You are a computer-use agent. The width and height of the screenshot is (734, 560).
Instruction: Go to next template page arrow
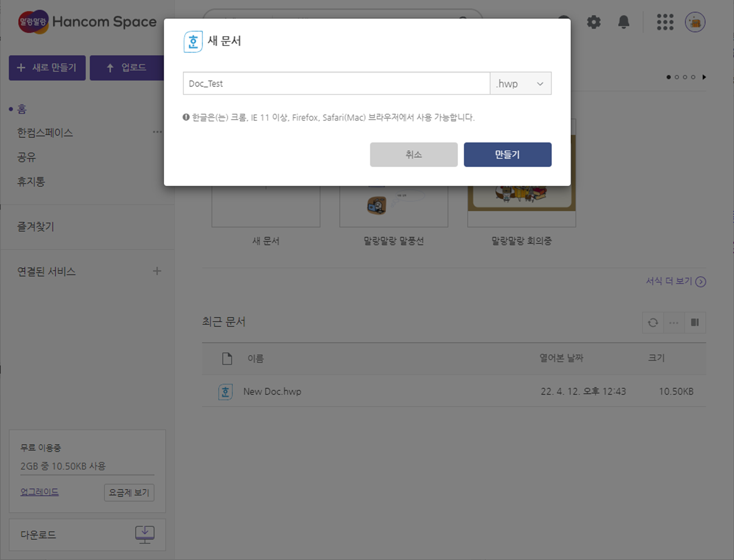pos(704,77)
